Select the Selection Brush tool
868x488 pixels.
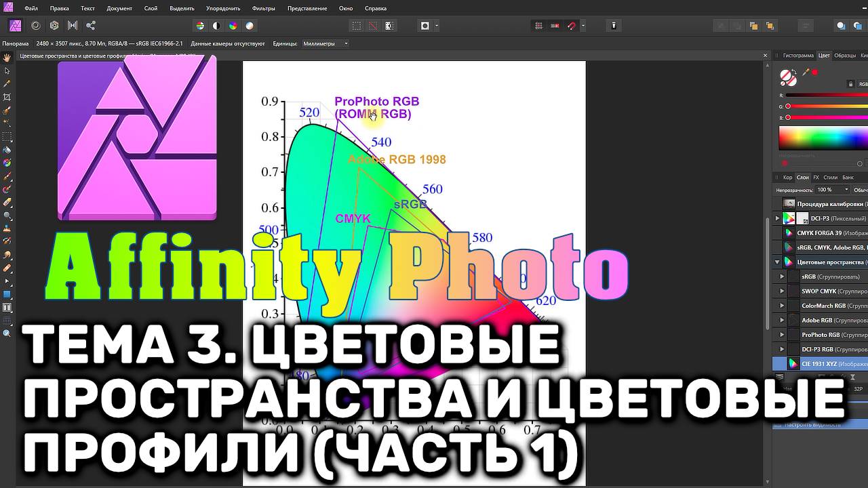click(7, 110)
